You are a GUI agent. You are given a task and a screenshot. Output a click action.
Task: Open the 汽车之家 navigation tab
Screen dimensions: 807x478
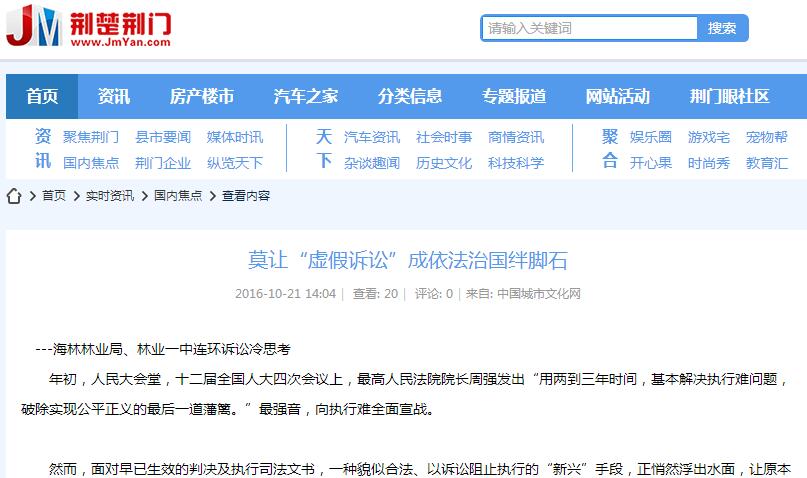(306, 96)
